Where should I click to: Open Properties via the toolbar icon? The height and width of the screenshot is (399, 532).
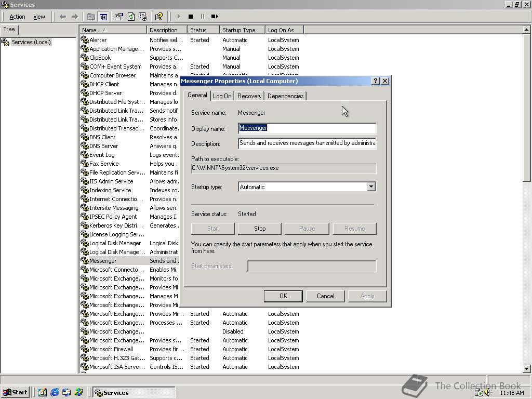click(x=118, y=16)
